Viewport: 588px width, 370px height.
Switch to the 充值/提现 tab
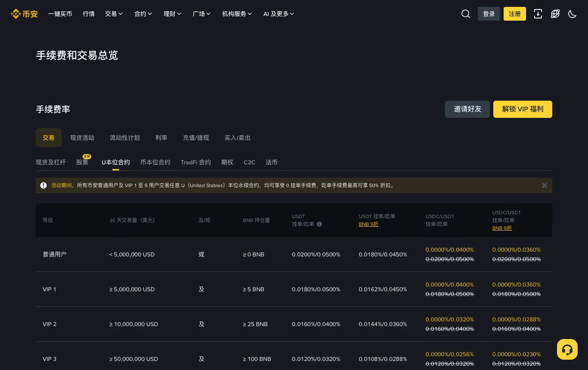196,138
